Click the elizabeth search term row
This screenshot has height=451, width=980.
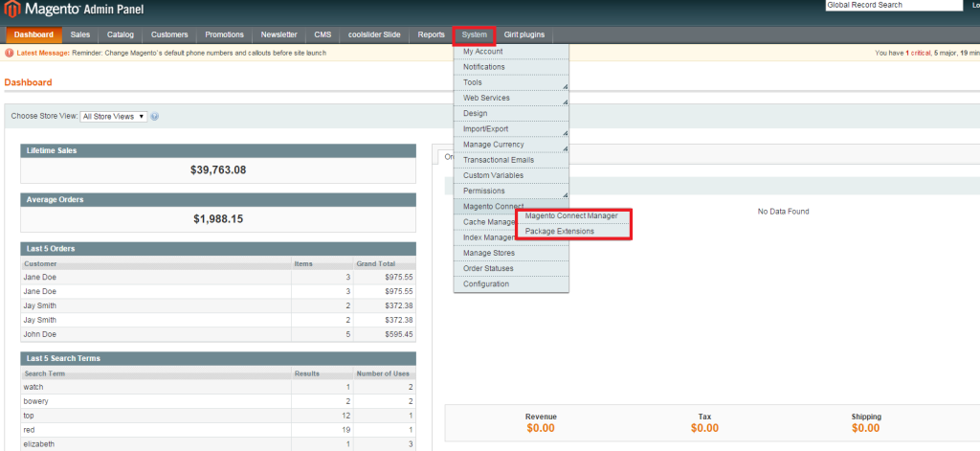218,444
